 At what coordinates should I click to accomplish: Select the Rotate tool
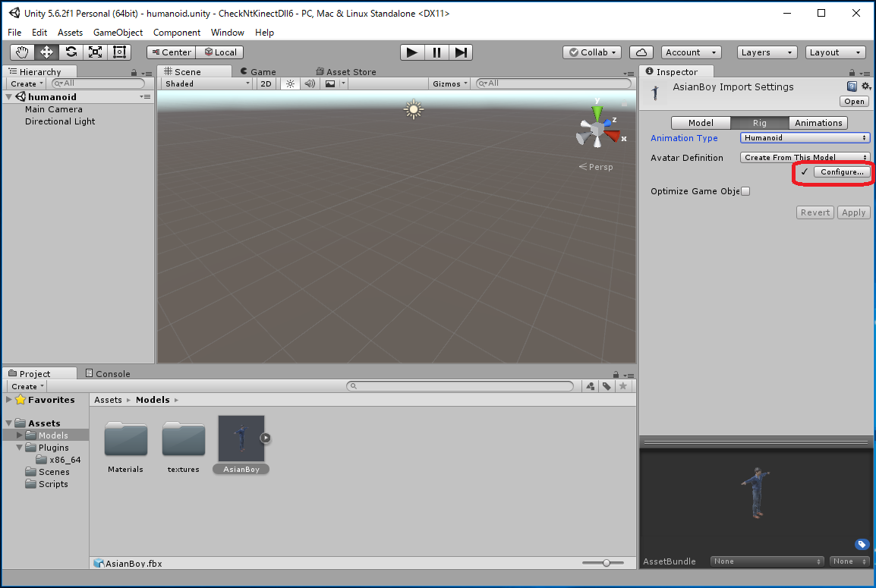[x=71, y=52]
